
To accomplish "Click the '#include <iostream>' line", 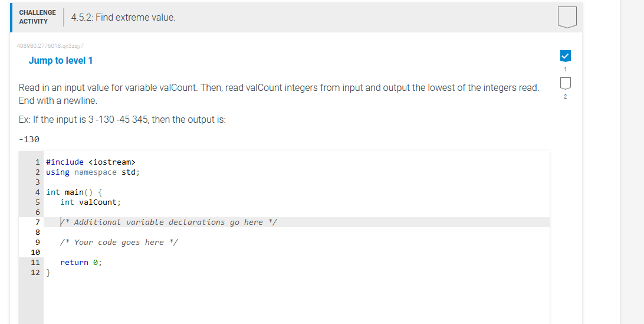I will (90, 162).
